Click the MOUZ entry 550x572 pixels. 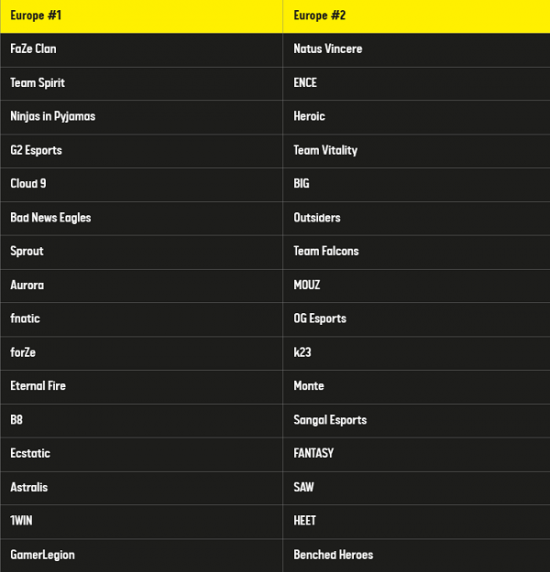307,285
